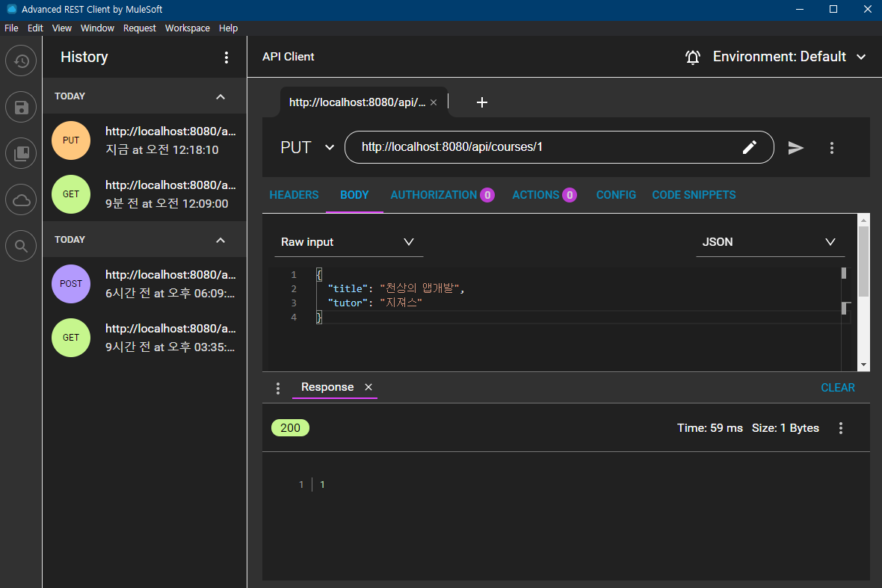
Task: Select the GET entry from 03:35
Action: point(144,338)
